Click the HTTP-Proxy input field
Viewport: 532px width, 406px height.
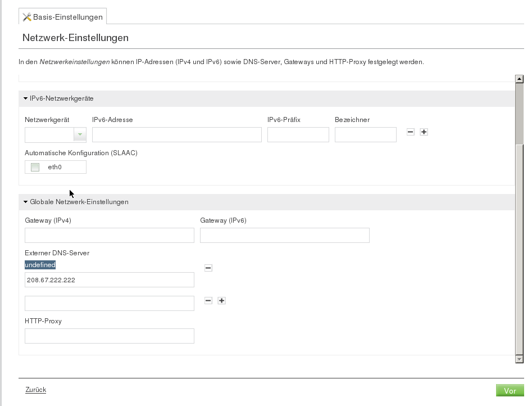(109, 336)
